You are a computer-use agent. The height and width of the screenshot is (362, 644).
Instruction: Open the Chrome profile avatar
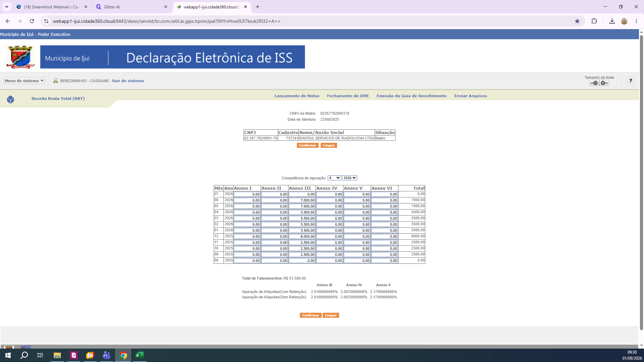pyautogui.click(x=624, y=21)
